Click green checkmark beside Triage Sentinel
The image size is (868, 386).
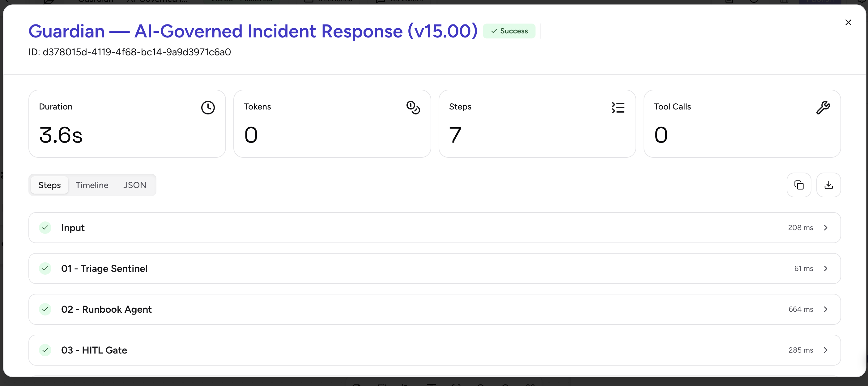(45, 268)
